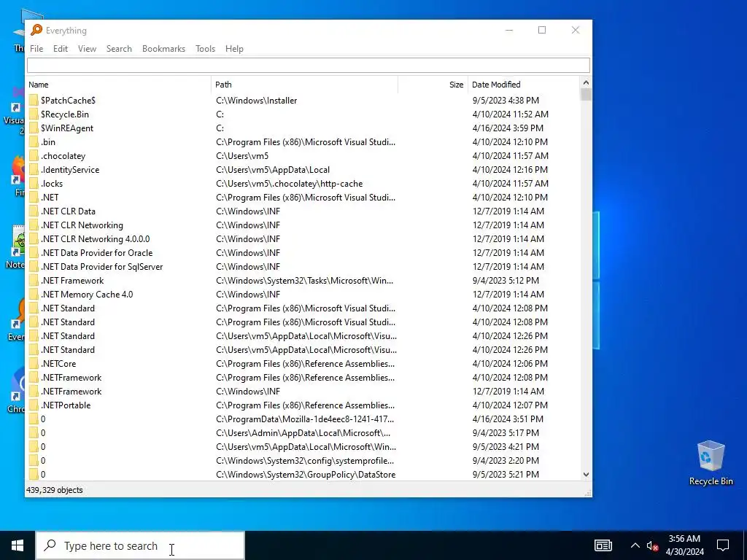Show hidden system tray icons
Viewport: 747px width, 560px height.
(635, 545)
